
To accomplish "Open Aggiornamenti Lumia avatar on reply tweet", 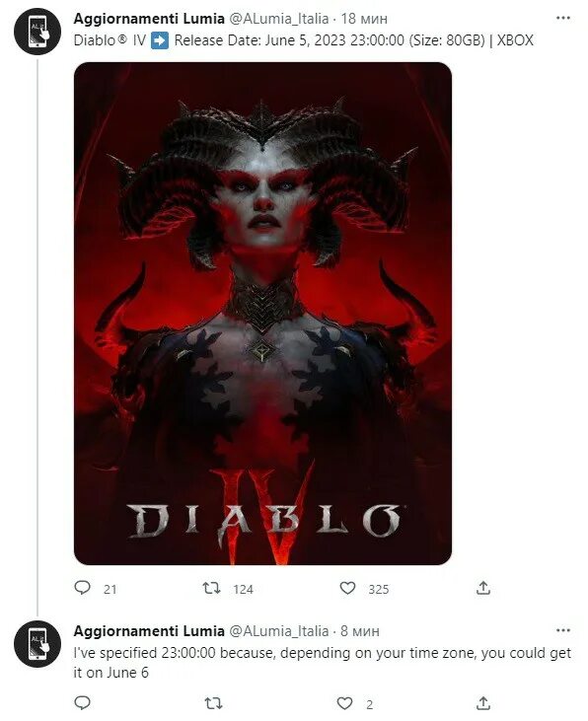I will [37, 644].
